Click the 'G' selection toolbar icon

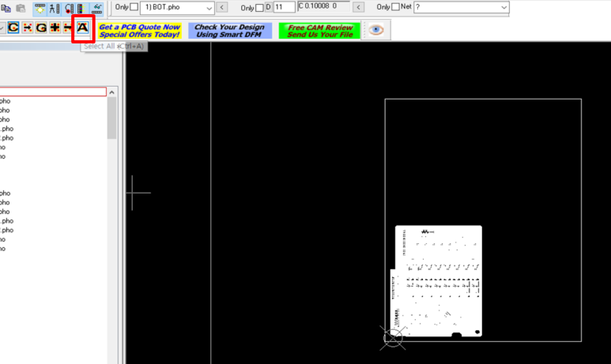[x=41, y=28]
